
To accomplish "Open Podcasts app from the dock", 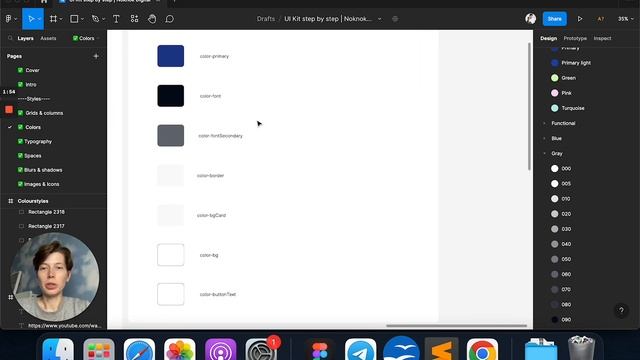I will pyautogui.click(x=220, y=350).
